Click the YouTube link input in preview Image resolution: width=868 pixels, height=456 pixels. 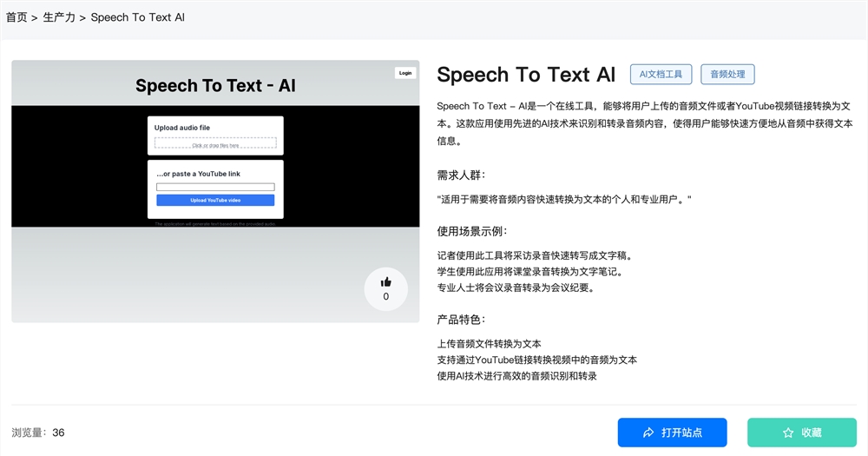coord(215,188)
